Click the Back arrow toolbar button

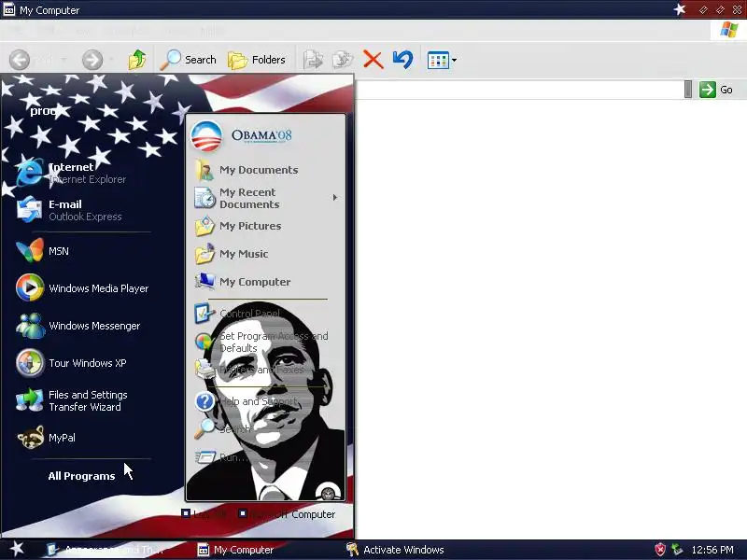tap(20, 60)
